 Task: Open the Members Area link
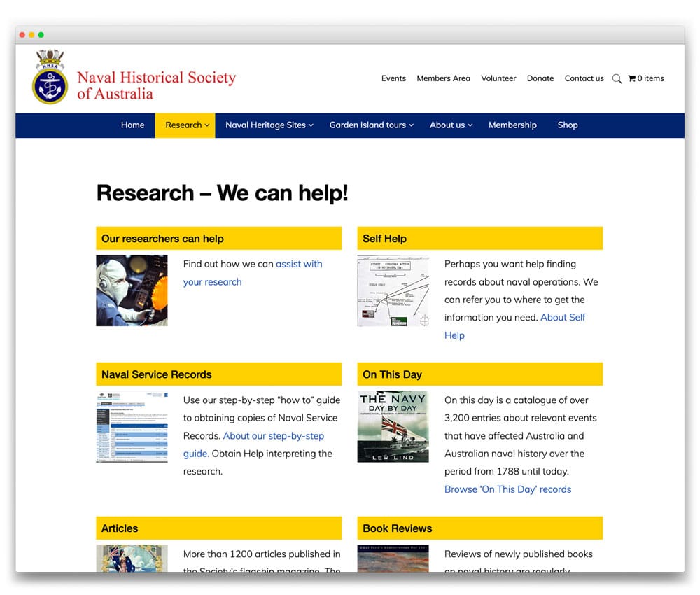[443, 78]
